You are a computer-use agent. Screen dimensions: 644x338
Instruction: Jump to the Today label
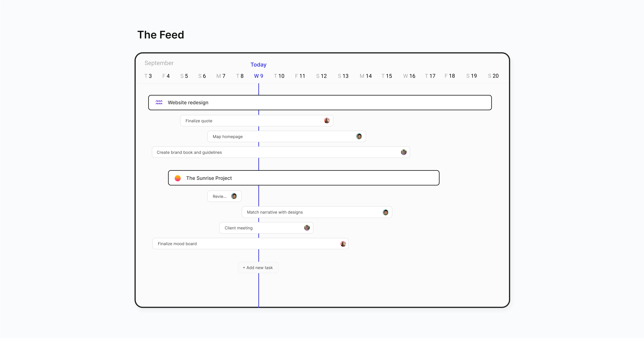point(259,65)
